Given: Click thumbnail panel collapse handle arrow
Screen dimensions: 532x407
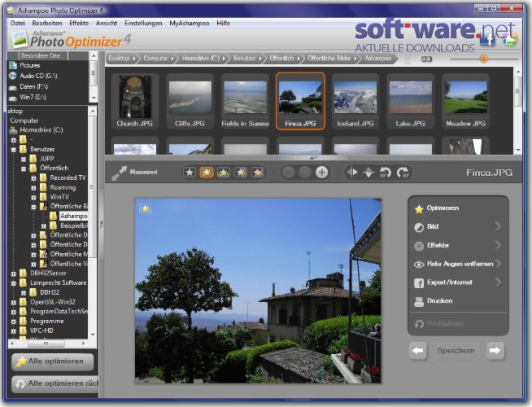Looking at the screenshot, I should pos(313,158).
